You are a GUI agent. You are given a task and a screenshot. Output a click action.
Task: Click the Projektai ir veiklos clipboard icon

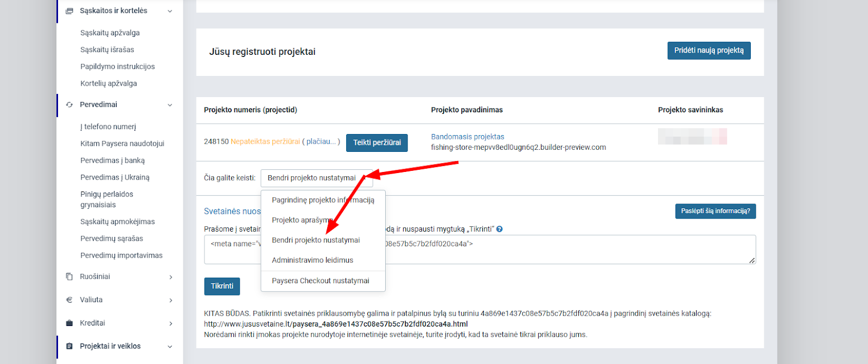point(69,346)
